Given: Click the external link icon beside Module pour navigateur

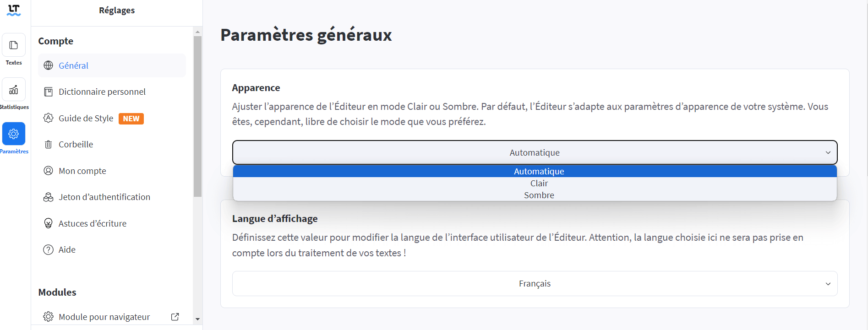Looking at the screenshot, I should [x=175, y=317].
